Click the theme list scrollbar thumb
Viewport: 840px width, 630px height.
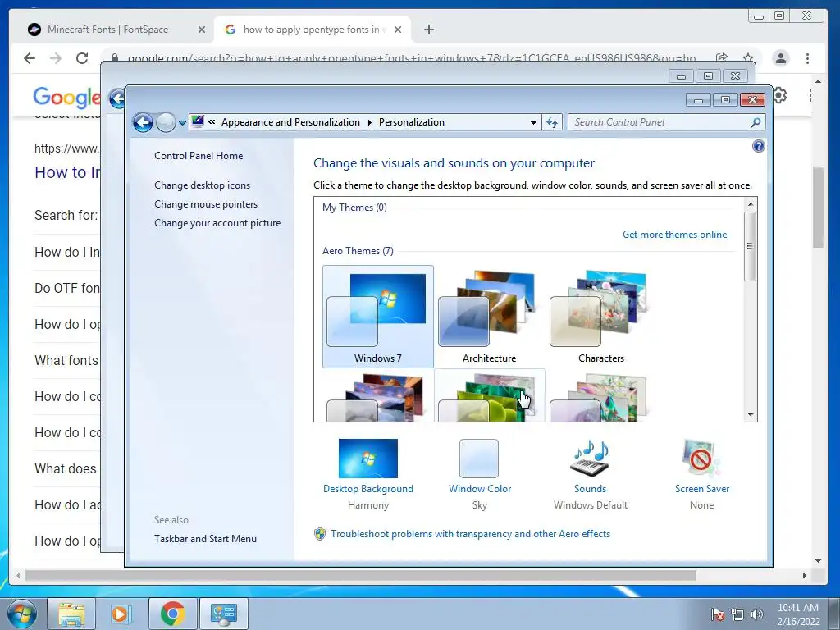(751, 246)
